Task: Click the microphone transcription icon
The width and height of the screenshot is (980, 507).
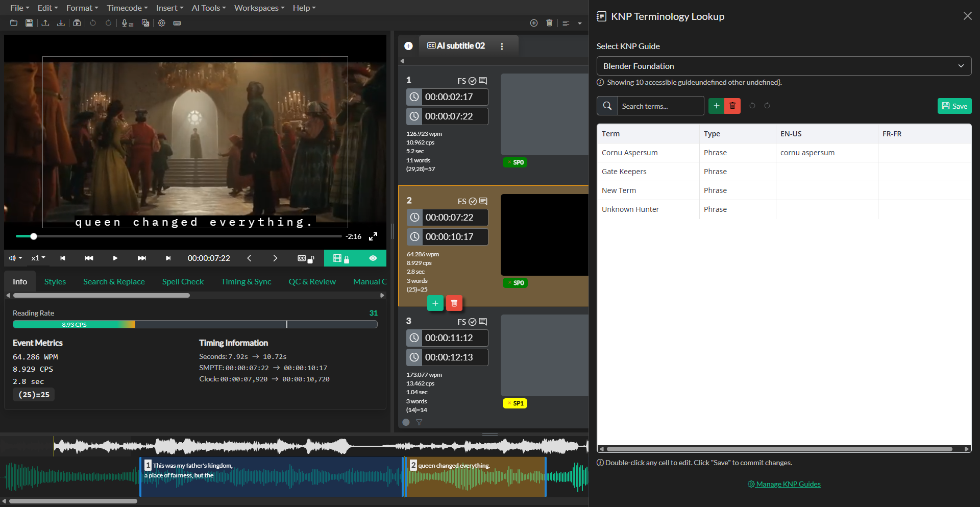Action: tap(127, 23)
